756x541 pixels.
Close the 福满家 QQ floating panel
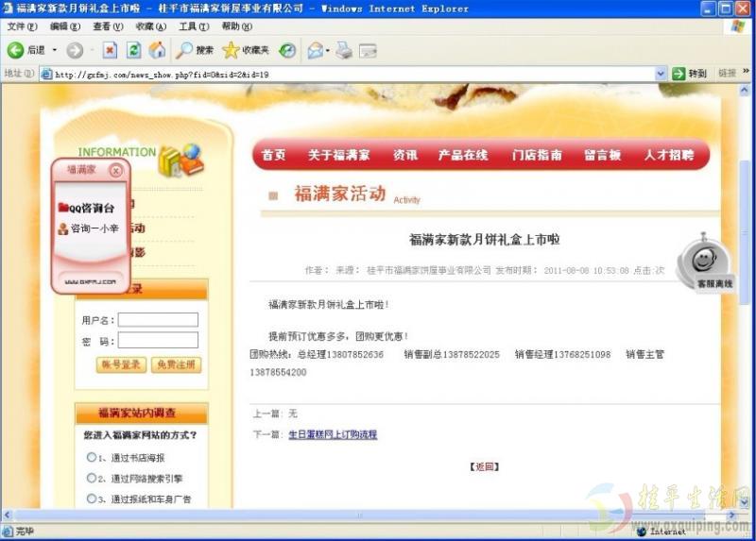coord(115,171)
